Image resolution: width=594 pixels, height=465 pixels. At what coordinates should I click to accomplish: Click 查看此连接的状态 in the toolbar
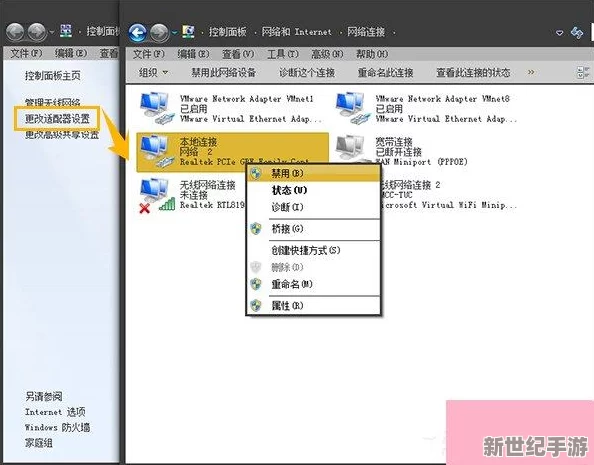coord(473,72)
